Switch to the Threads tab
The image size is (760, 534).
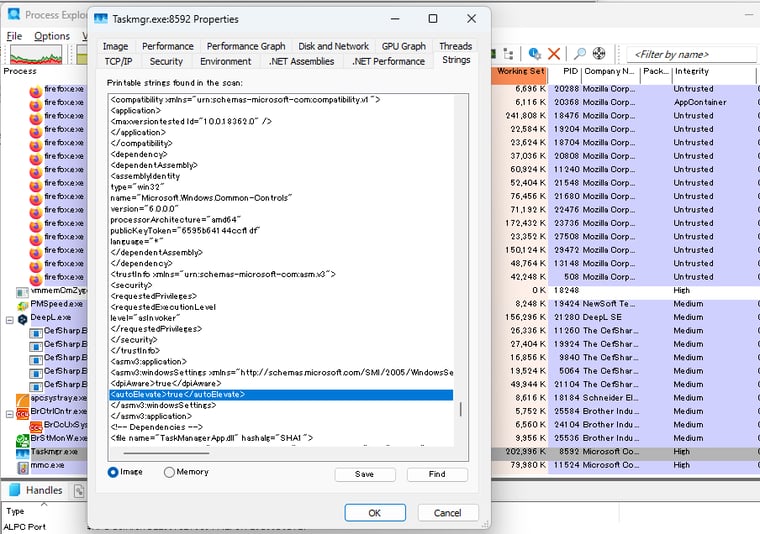(x=456, y=46)
